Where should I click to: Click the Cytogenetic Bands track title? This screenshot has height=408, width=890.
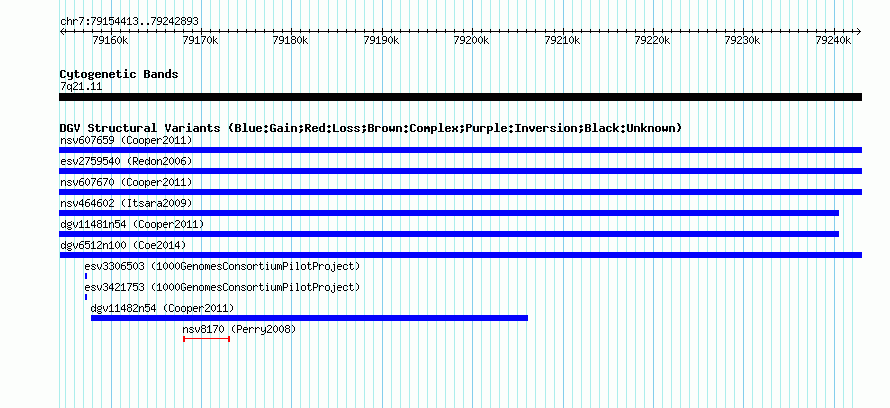click(119, 74)
